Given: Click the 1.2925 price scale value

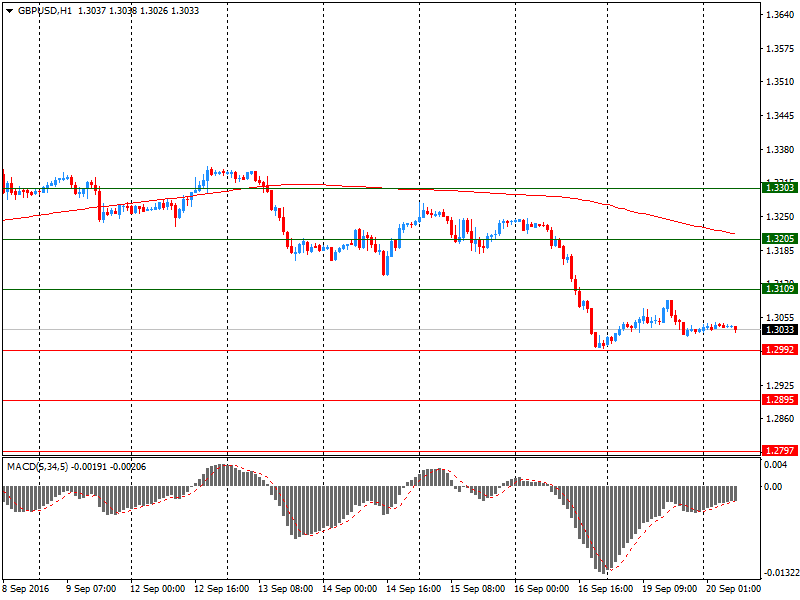Looking at the screenshot, I should (x=780, y=386).
